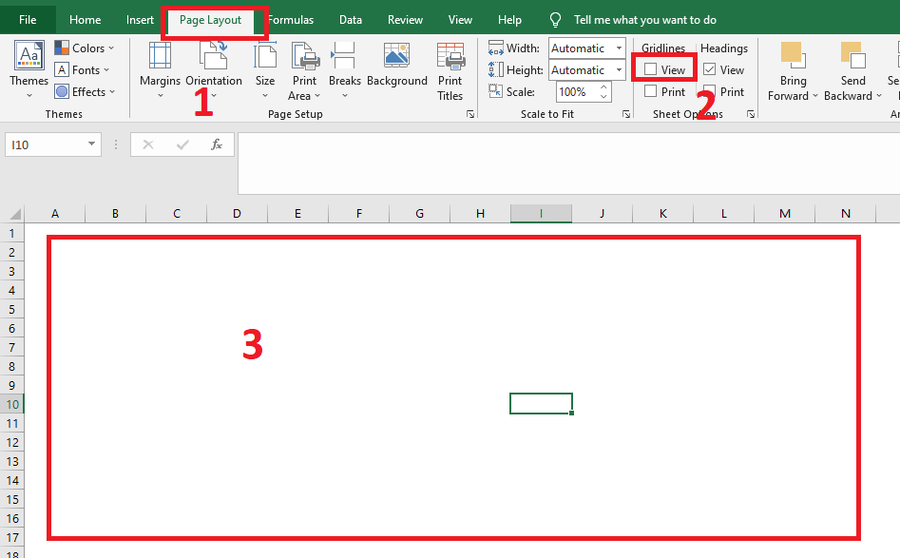
Task: Uncheck Headings View checkbox
Action: [x=709, y=69]
